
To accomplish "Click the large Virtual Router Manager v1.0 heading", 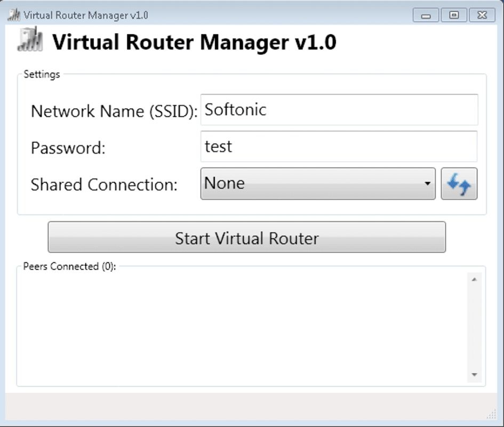I will pyautogui.click(x=194, y=42).
